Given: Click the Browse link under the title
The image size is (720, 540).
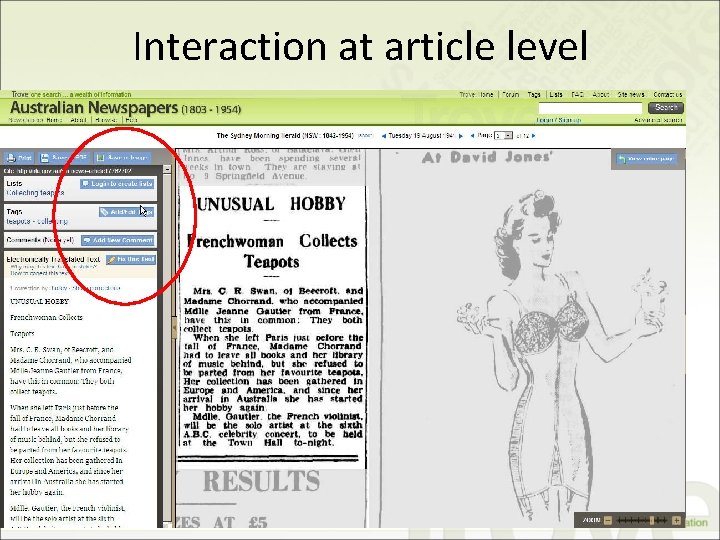Looking at the screenshot, I should pyautogui.click(x=107, y=120).
